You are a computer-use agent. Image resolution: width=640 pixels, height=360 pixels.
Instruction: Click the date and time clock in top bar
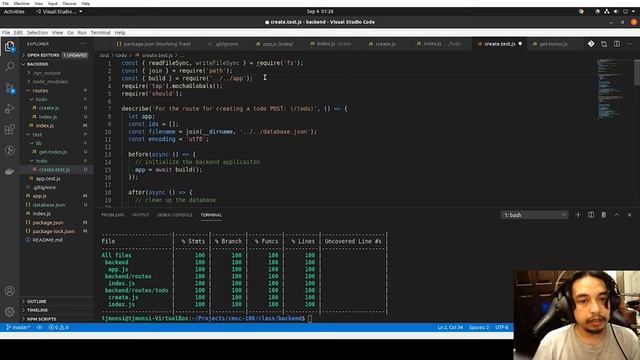point(320,11)
